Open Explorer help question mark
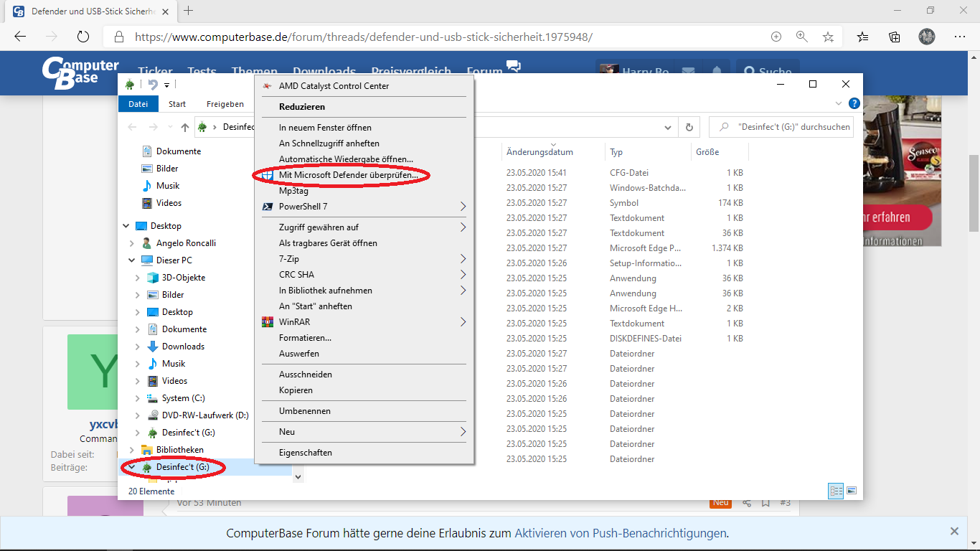Image resolution: width=980 pixels, height=551 pixels. (854, 104)
